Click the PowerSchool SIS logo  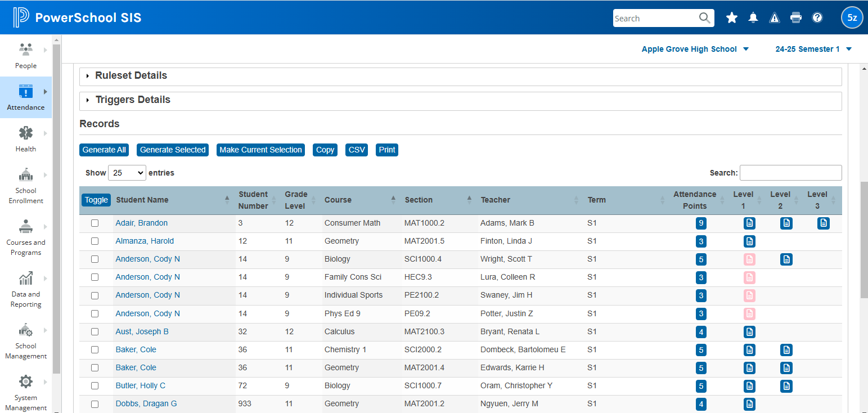(x=77, y=17)
